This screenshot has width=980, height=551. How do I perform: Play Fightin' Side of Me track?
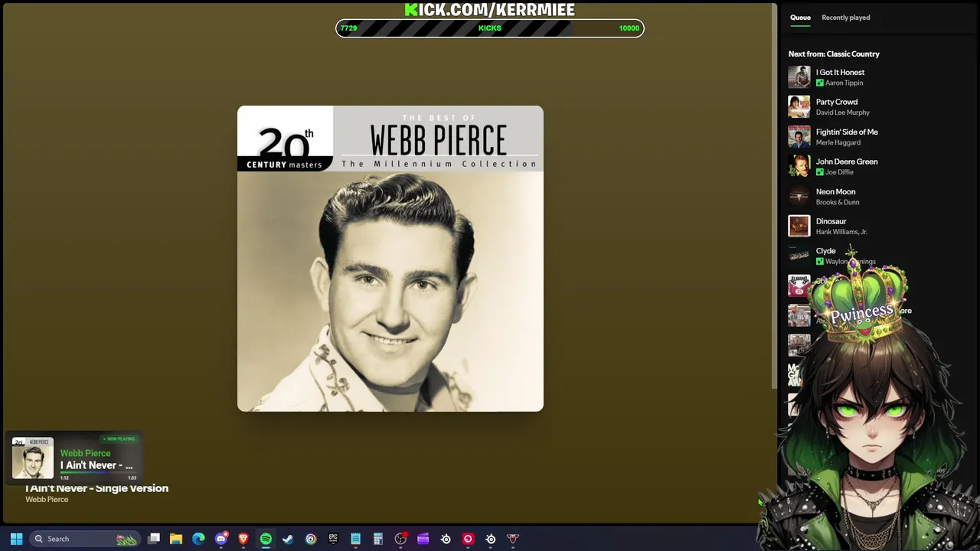(x=847, y=132)
